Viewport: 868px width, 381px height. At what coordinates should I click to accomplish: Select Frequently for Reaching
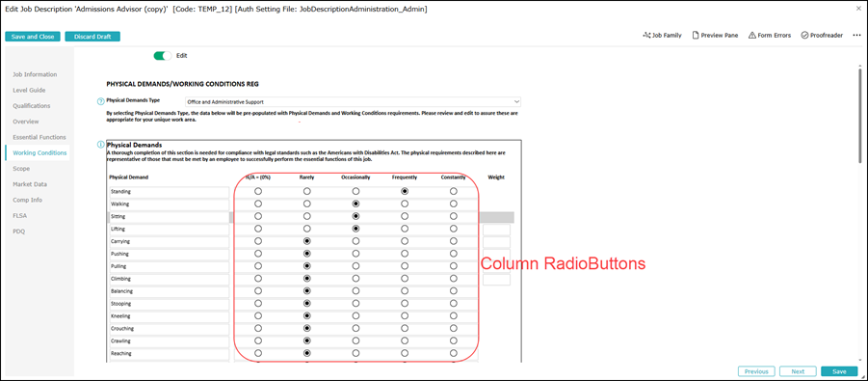pos(405,353)
